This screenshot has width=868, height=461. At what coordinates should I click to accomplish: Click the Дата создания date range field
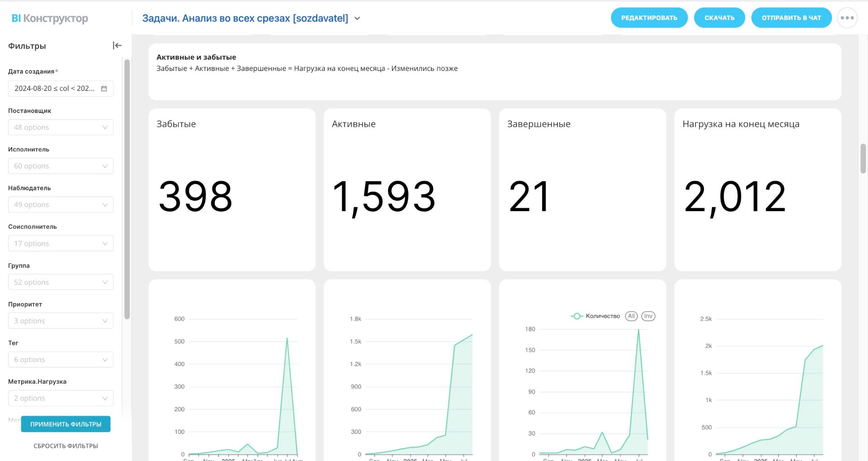tap(61, 89)
